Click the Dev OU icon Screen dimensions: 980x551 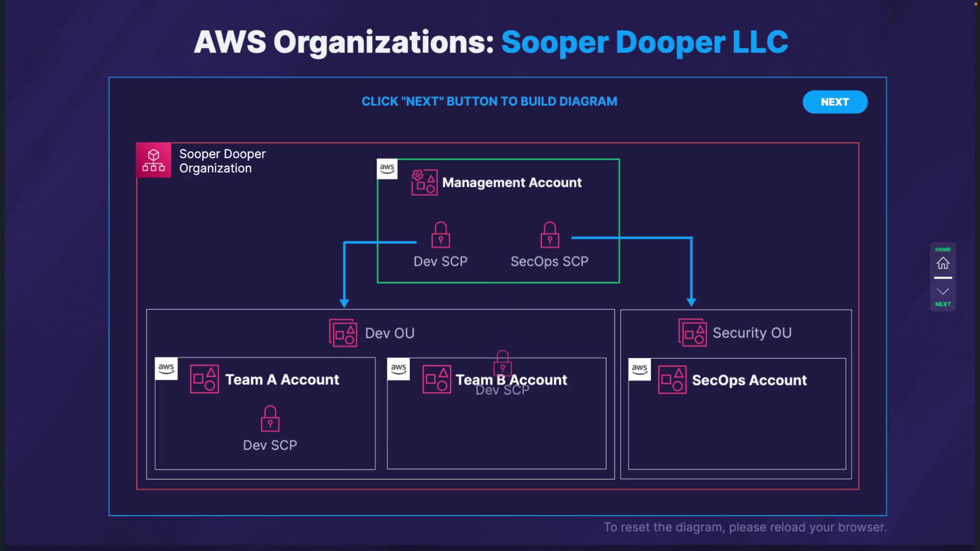point(343,333)
